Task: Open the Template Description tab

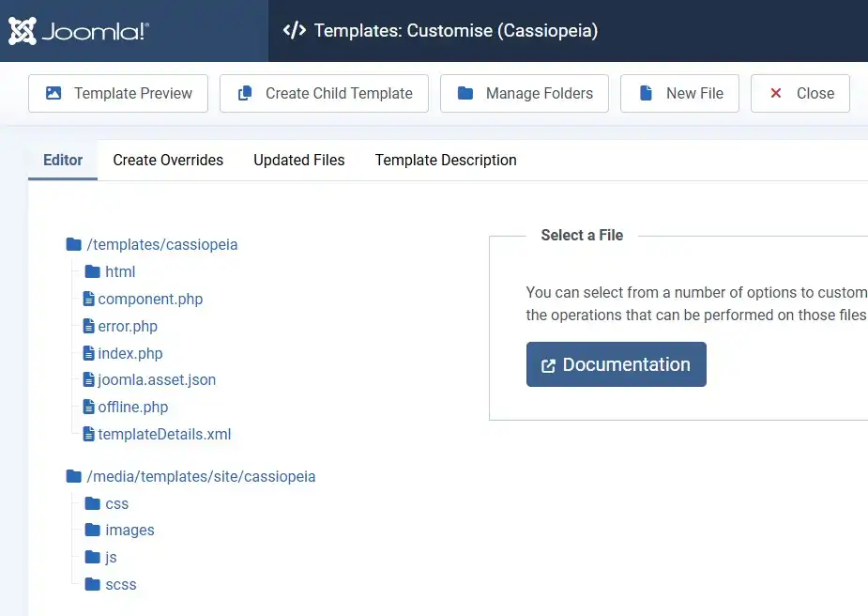Action: (446, 160)
